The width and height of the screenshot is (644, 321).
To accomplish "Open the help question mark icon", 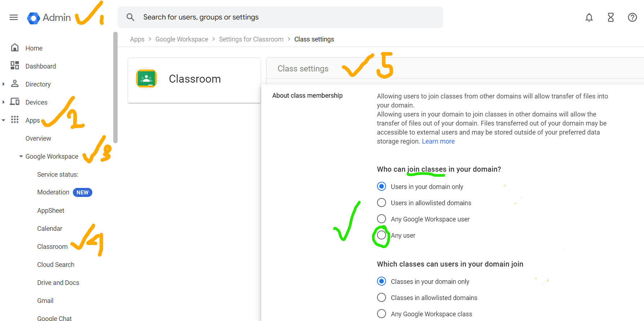I will (x=632, y=17).
